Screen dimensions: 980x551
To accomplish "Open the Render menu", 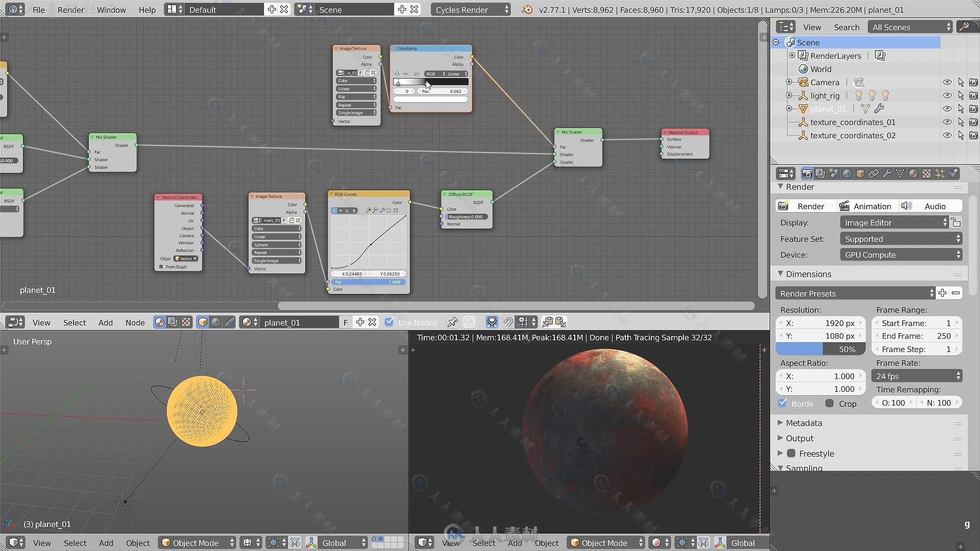I will click(70, 9).
